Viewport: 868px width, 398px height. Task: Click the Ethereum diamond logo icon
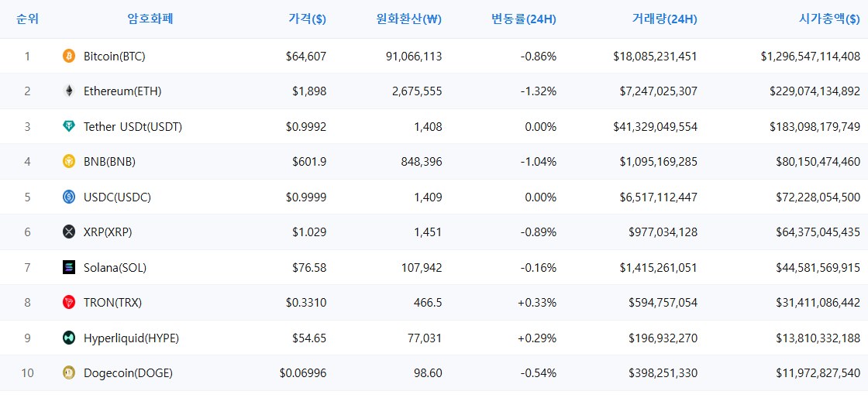pos(69,91)
